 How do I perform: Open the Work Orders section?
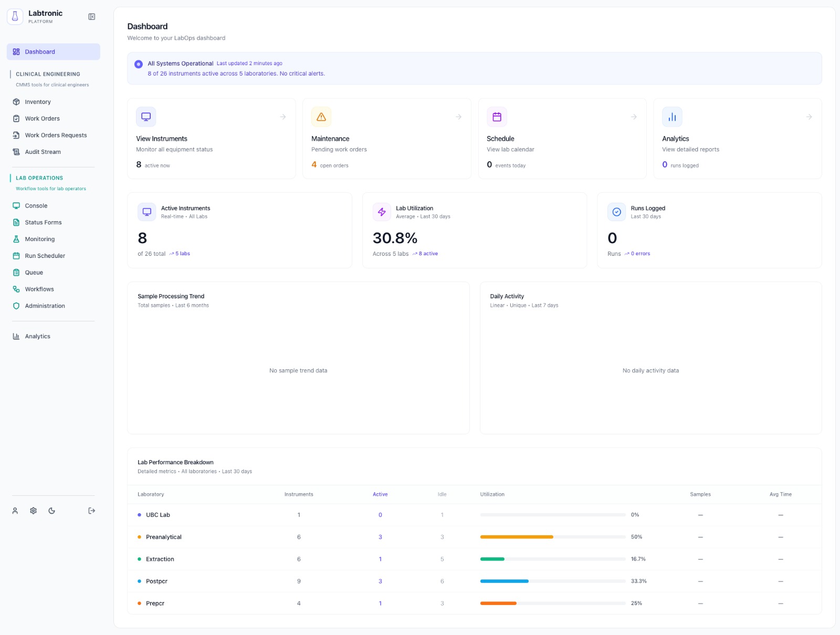click(x=42, y=118)
